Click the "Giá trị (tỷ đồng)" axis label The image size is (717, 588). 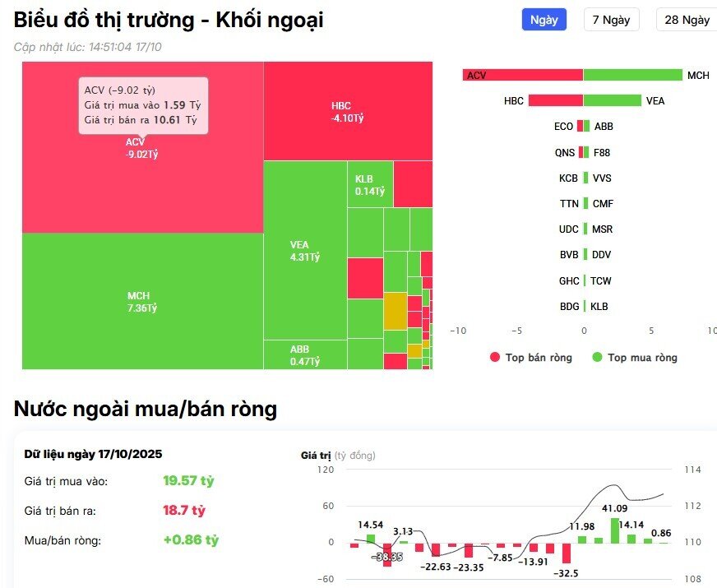click(x=335, y=454)
